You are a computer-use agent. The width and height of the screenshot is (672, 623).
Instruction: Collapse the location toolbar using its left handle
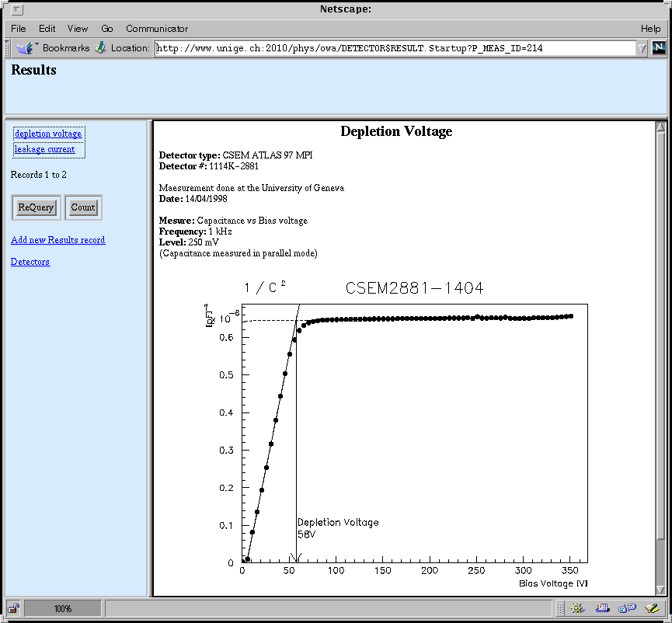coord(8,48)
